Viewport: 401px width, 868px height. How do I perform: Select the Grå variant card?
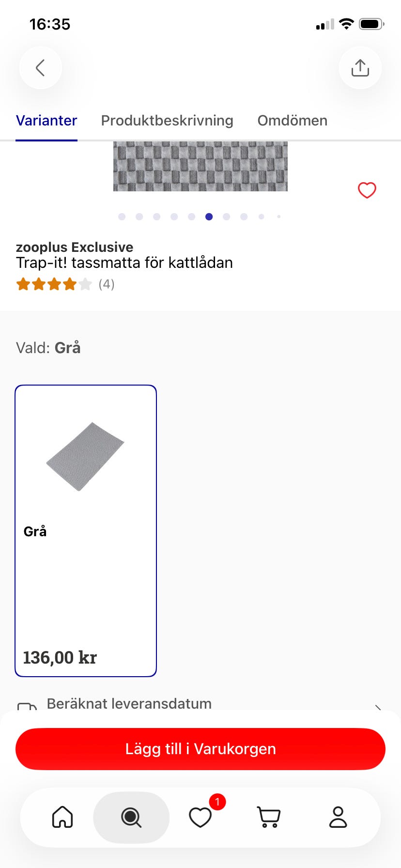86,530
